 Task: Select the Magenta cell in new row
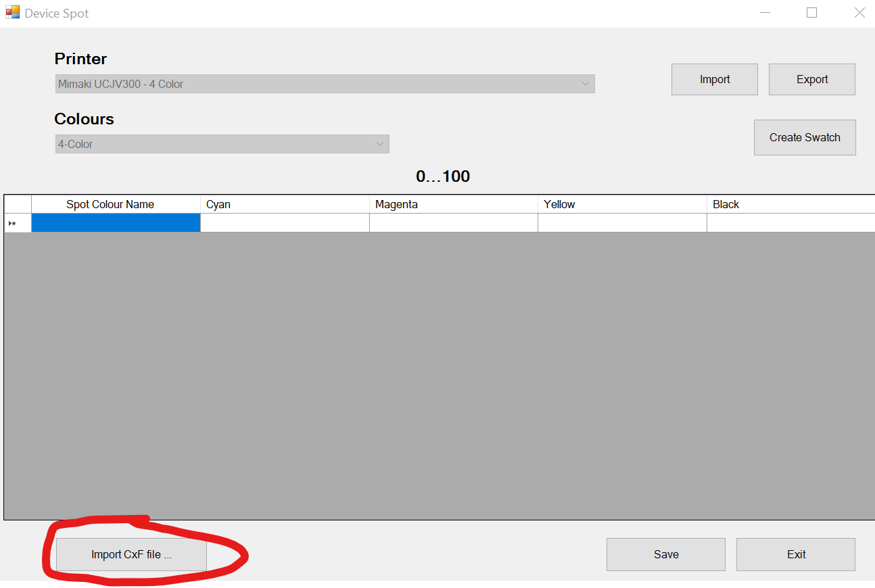point(454,223)
